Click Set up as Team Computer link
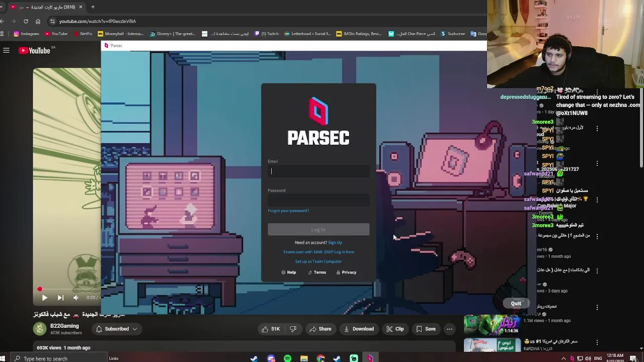Viewport: 644px width, 362px height. tap(318, 261)
